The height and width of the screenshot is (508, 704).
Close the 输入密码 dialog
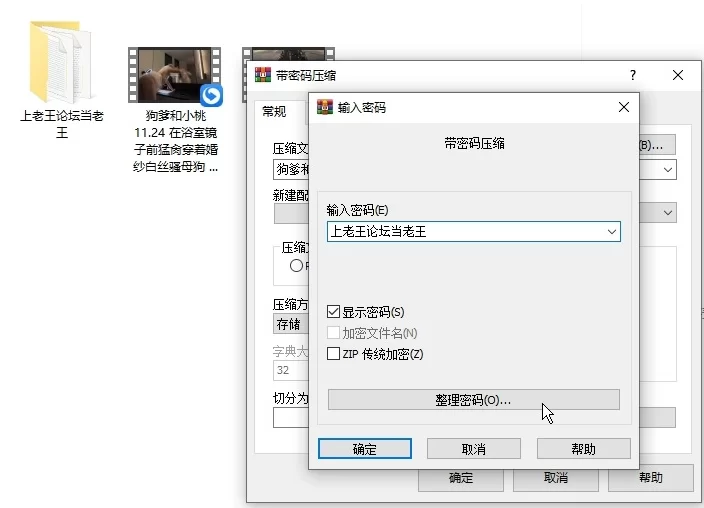pos(624,107)
